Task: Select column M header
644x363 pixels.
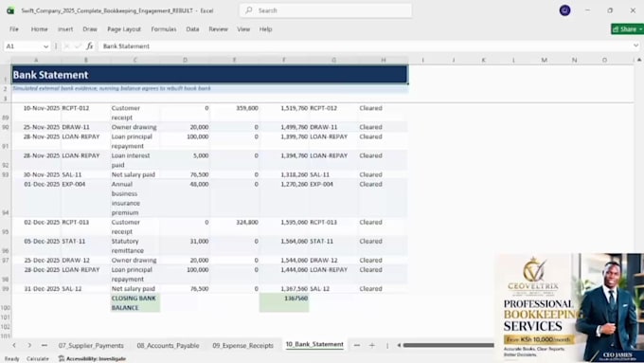Action: pos(544,60)
